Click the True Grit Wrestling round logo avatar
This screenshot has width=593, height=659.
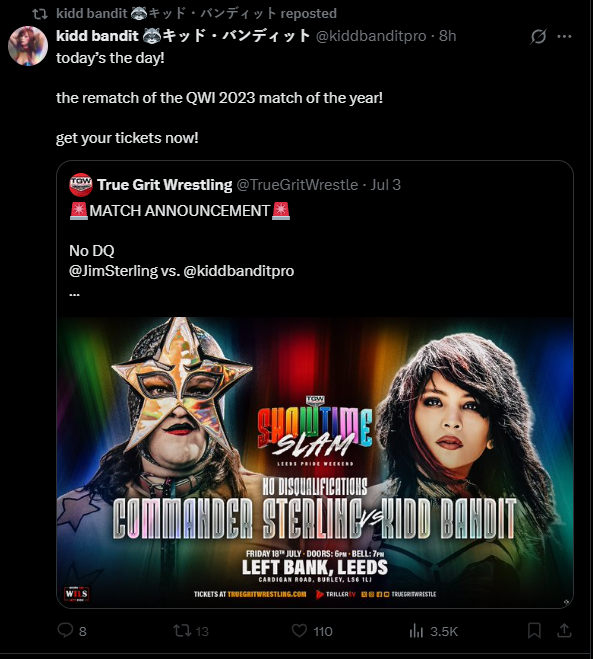[81, 185]
